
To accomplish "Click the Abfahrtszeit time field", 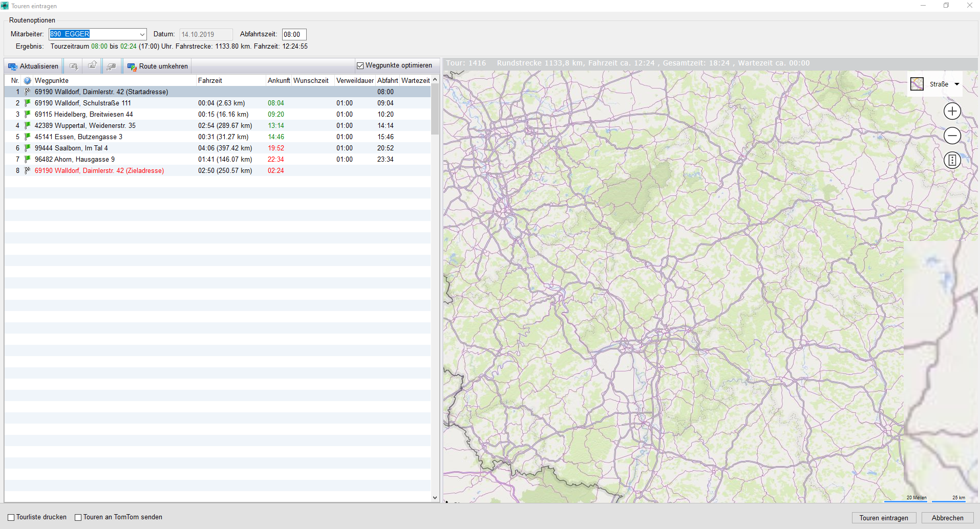I will coord(294,34).
